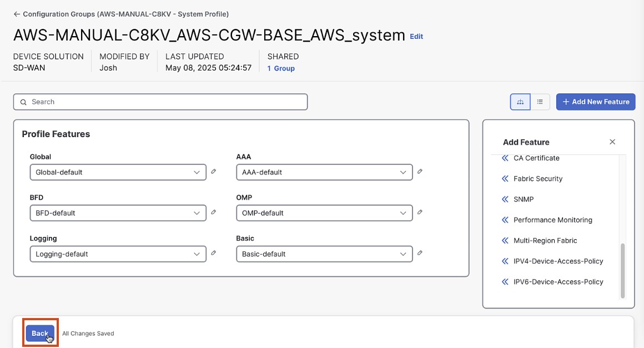
Task: Add IPV6-Device-Access-Policy via double-arrow icon
Action: tap(505, 281)
